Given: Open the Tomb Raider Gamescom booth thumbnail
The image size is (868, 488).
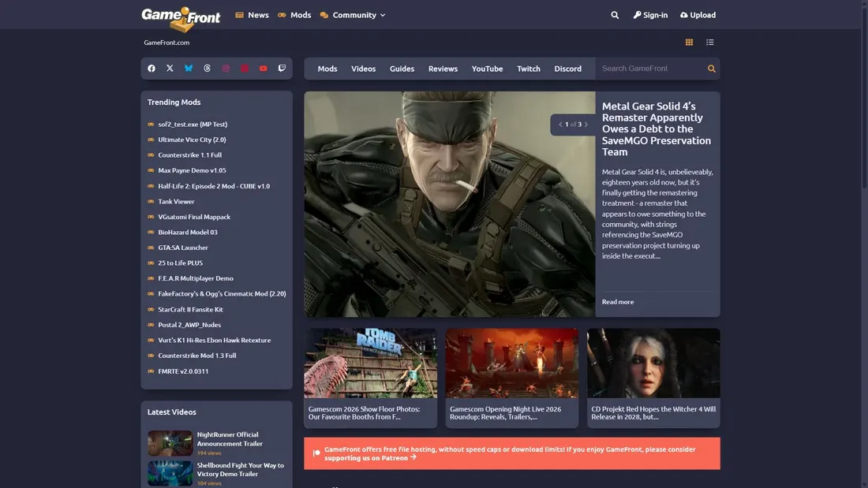Looking at the screenshot, I should point(370,363).
